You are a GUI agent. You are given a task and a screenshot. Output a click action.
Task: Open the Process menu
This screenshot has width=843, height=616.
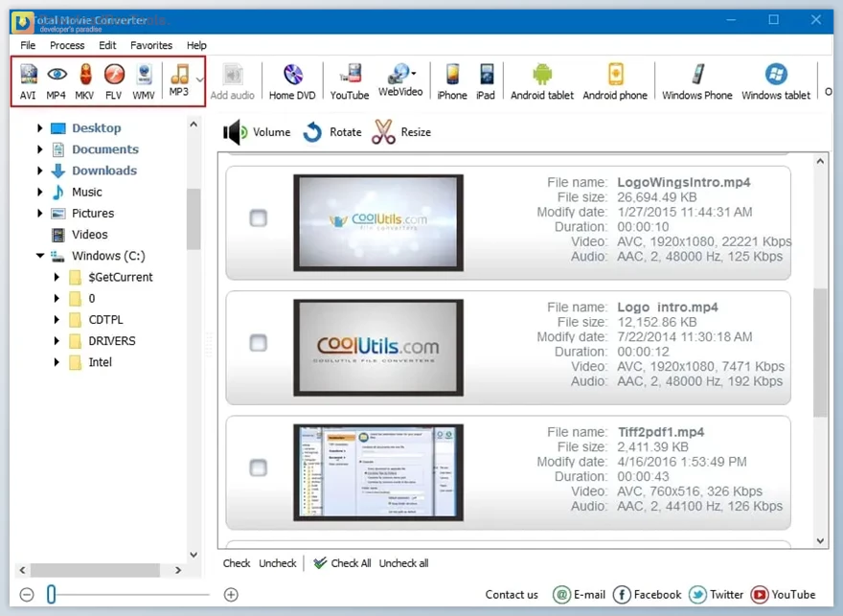point(67,45)
